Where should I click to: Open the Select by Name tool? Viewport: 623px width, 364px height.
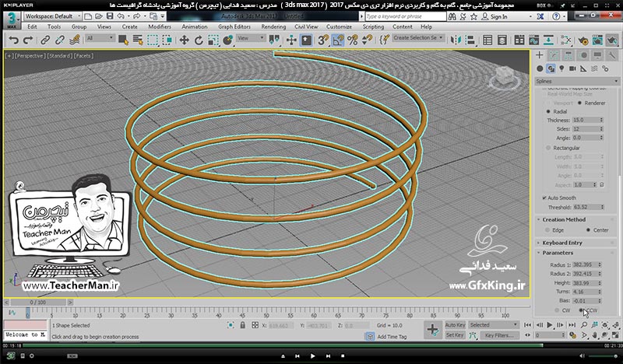tap(138, 40)
